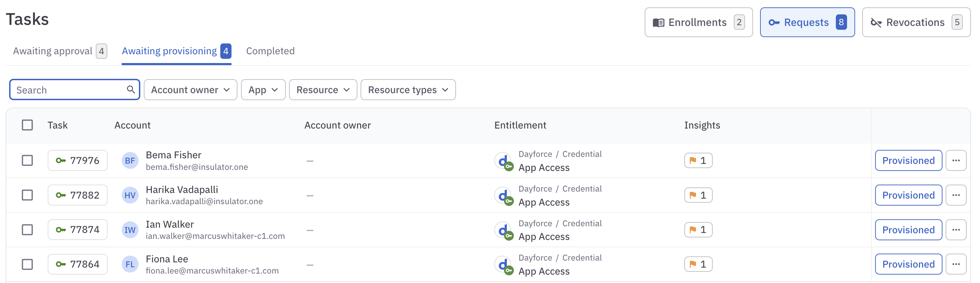Click the FL avatar for Fiona Lee
The width and height of the screenshot is (980, 283).
pyautogui.click(x=130, y=264)
